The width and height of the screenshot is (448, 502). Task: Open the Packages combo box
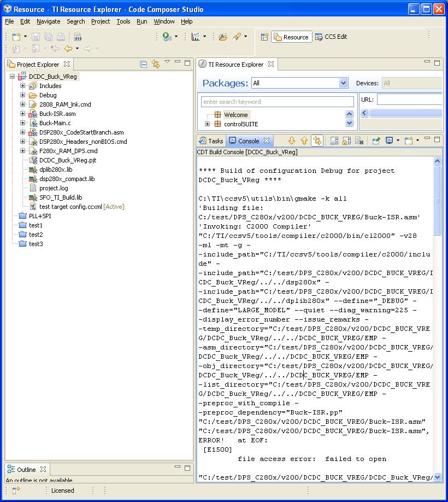[299, 83]
